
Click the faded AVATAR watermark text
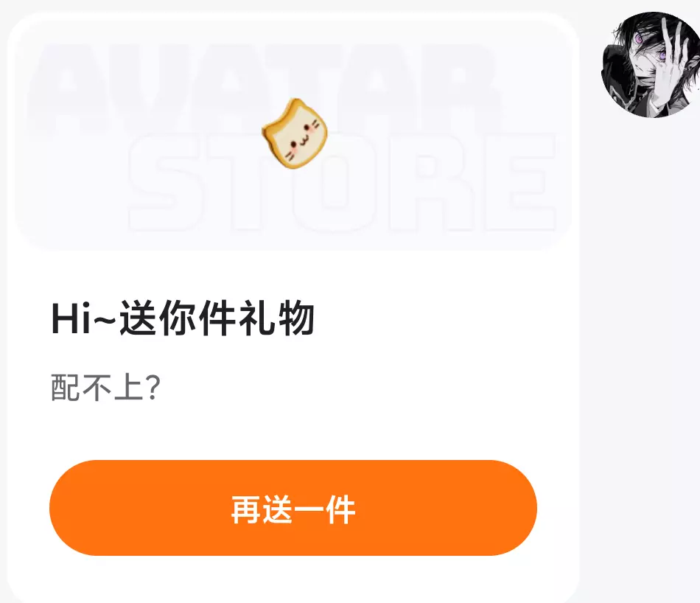(263, 87)
